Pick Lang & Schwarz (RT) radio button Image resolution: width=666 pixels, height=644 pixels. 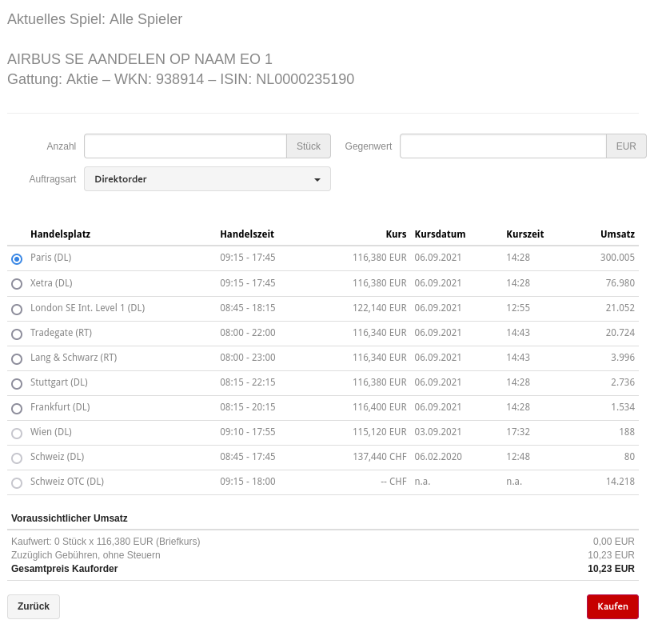coord(17,359)
